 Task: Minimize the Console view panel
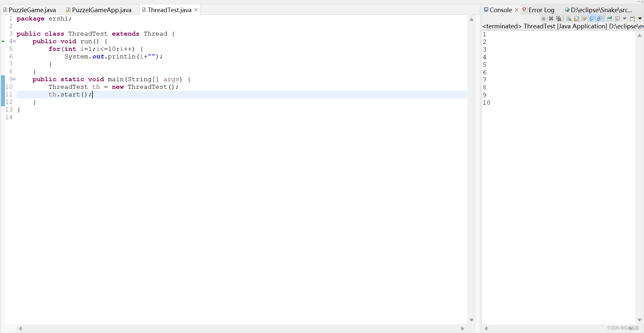pos(638,2)
